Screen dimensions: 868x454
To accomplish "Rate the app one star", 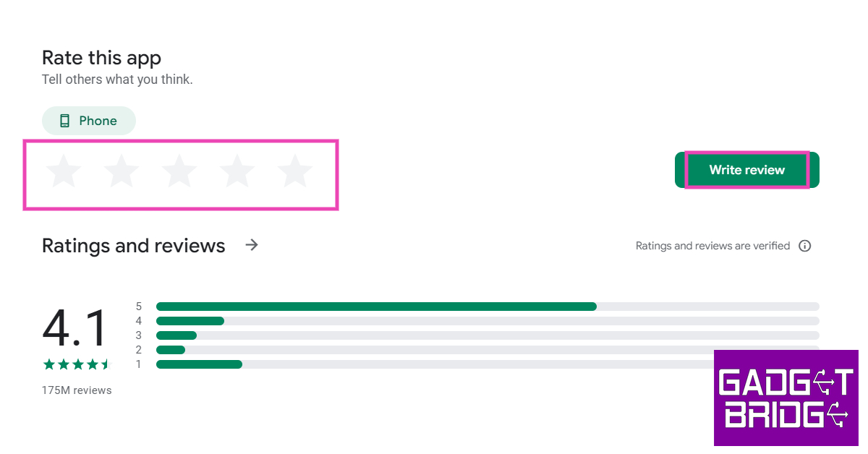I will click(64, 171).
